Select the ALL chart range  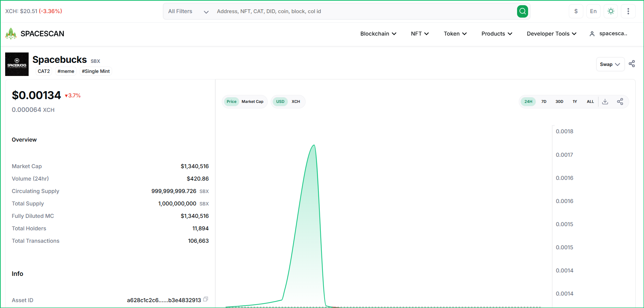pyautogui.click(x=591, y=102)
